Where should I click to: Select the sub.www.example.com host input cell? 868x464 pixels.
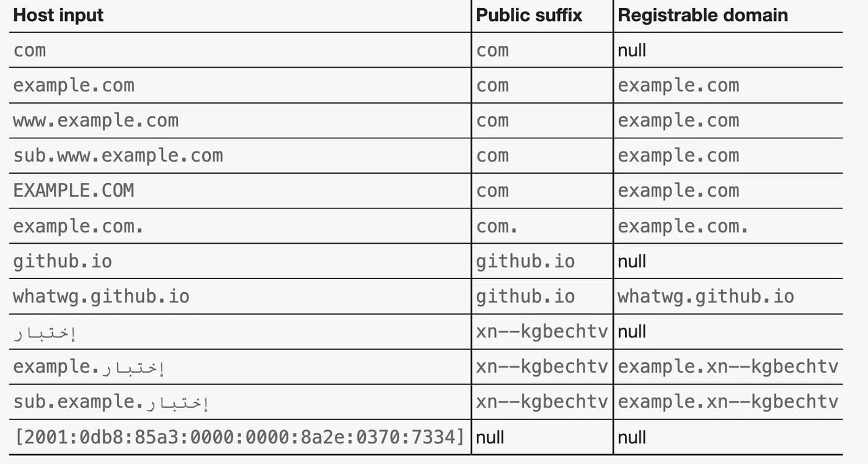click(x=118, y=155)
